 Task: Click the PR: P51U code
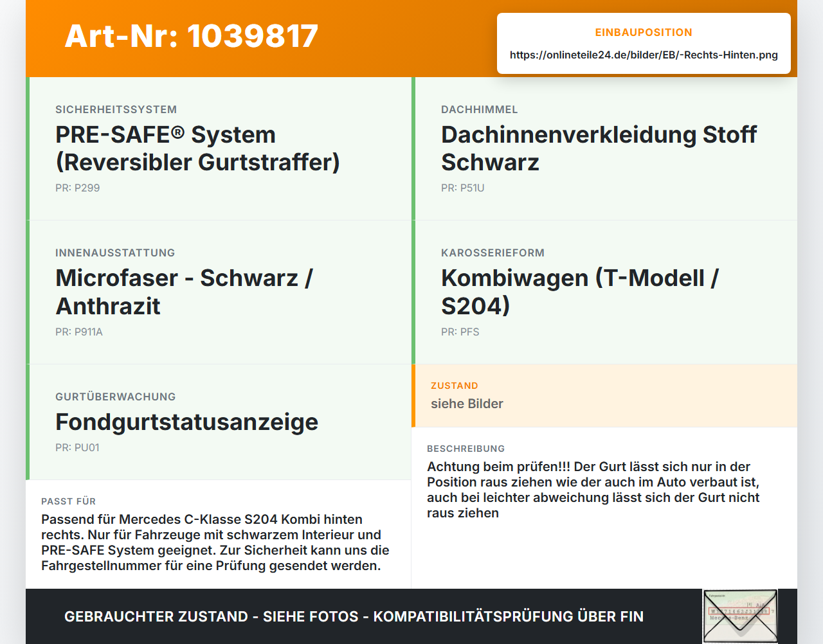pyautogui.click(x=462, y=188)
